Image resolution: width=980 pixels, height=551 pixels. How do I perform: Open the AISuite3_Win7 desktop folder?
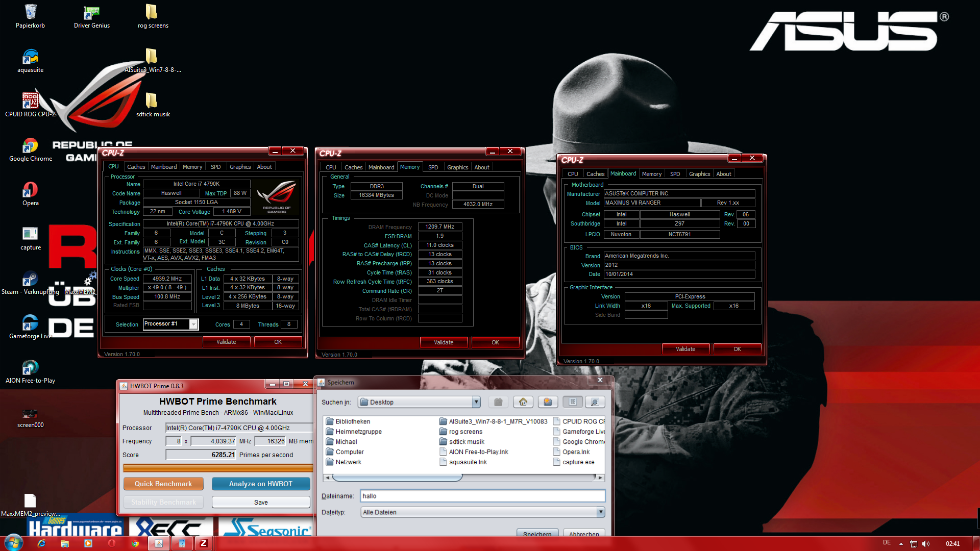(153, 61)
